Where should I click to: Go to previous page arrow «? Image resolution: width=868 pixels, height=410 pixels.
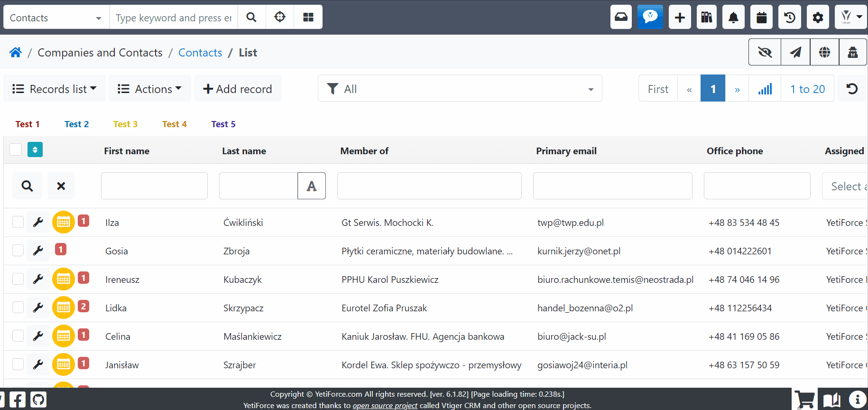689,89
